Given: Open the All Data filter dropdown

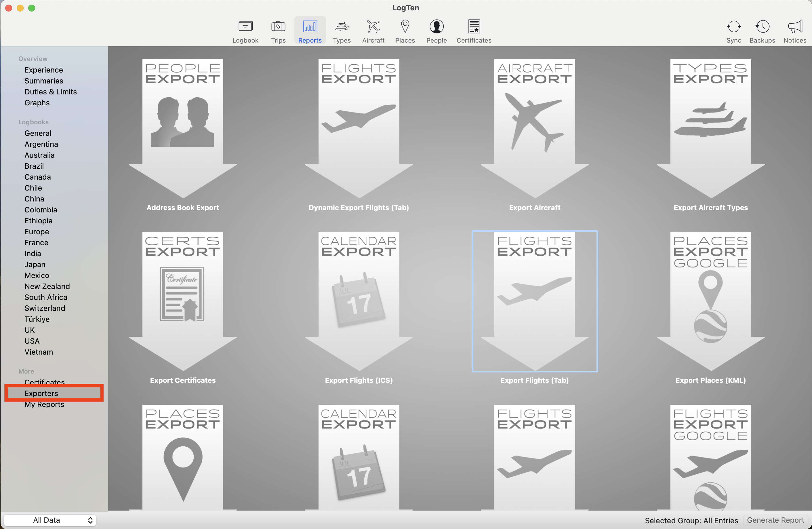Looking at the screenshot, I should (50, 520).
